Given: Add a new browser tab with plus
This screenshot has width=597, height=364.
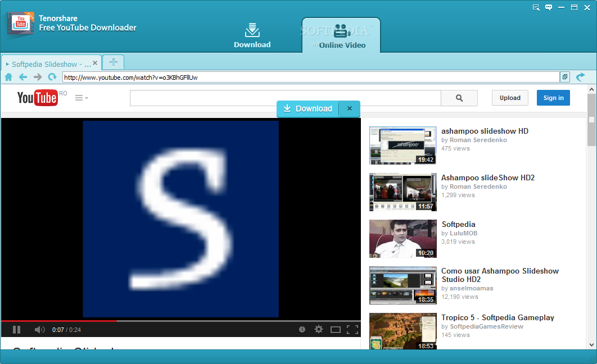Looking at the screenshot, I should point(114,62).
